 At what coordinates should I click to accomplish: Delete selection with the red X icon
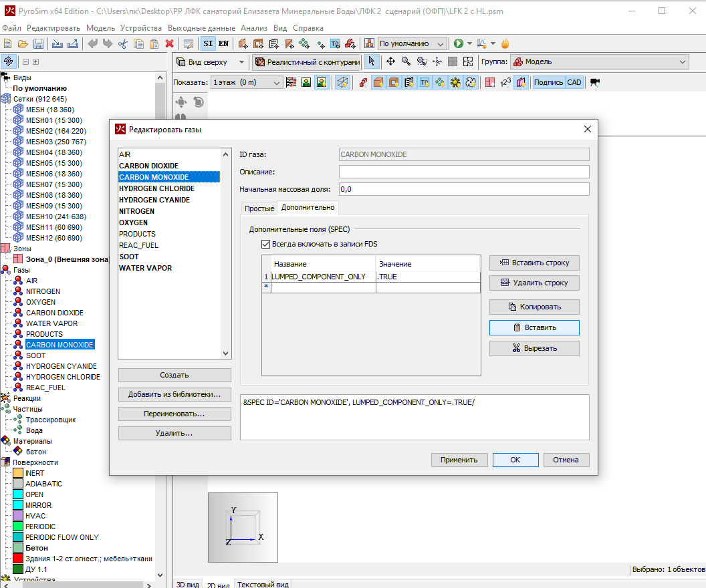point(169,43)
